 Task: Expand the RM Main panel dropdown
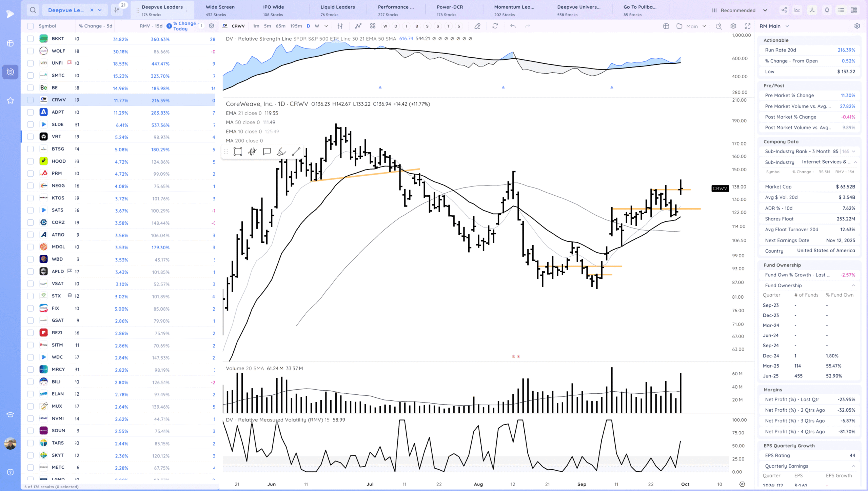point(787,26)
